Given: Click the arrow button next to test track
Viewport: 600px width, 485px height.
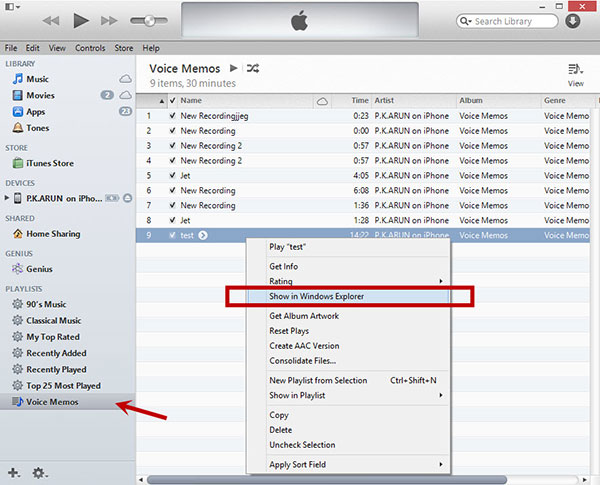Looking at the screenshot, I should pyautogui.click(x=203, y=235).
